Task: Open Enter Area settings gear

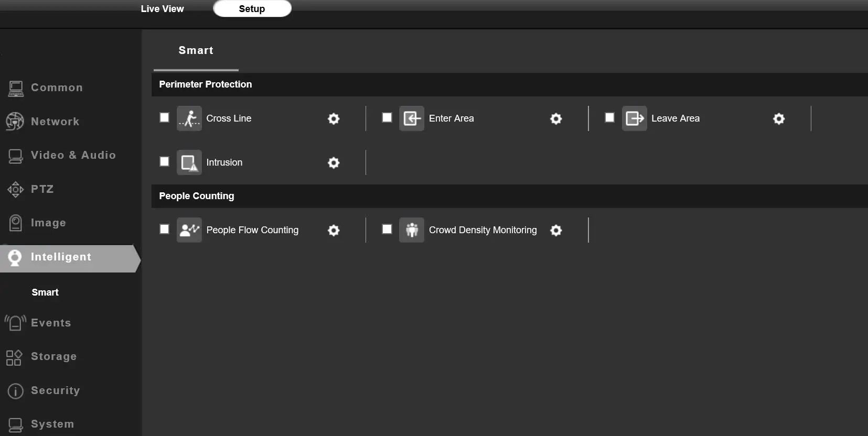Action: click(556, 119)
